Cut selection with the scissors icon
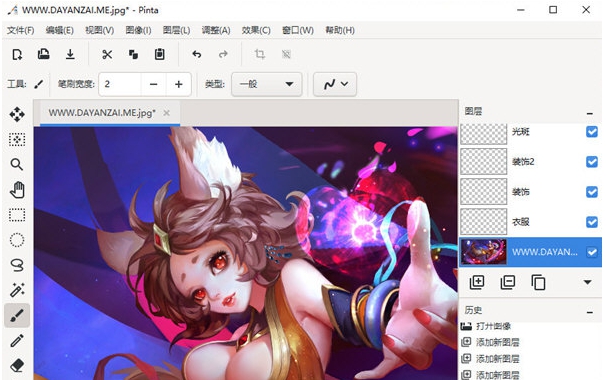 coord(107,54)
